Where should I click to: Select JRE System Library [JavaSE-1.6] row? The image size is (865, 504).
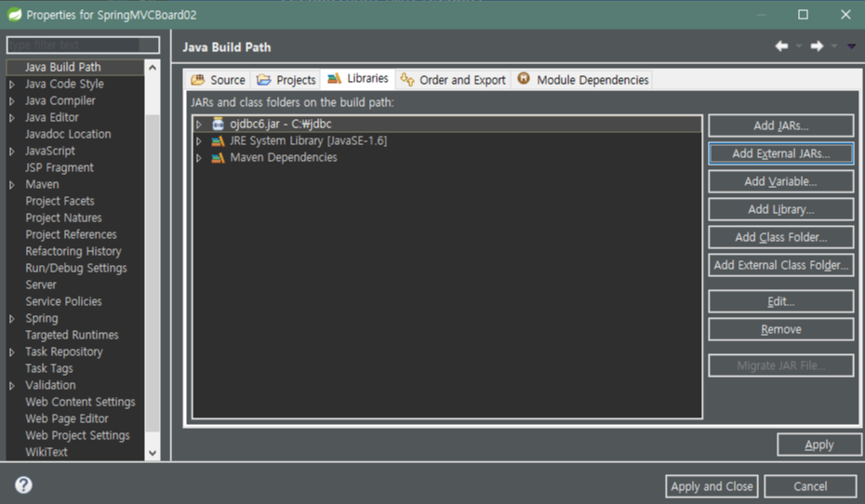tap(447, 141)
